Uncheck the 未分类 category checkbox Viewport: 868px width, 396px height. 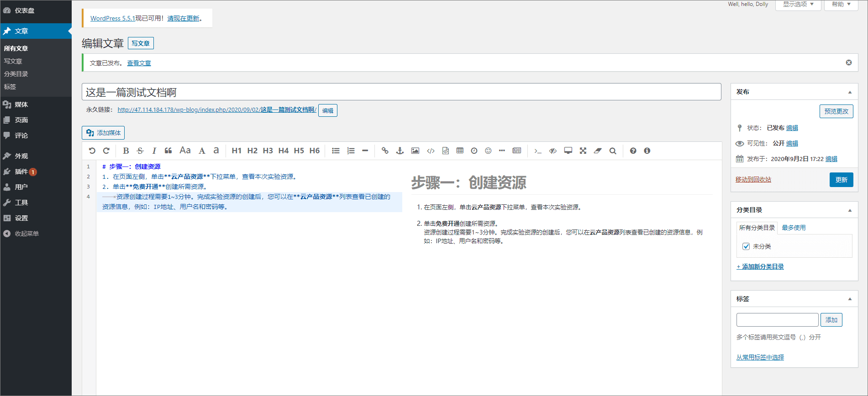coord(746,246)
